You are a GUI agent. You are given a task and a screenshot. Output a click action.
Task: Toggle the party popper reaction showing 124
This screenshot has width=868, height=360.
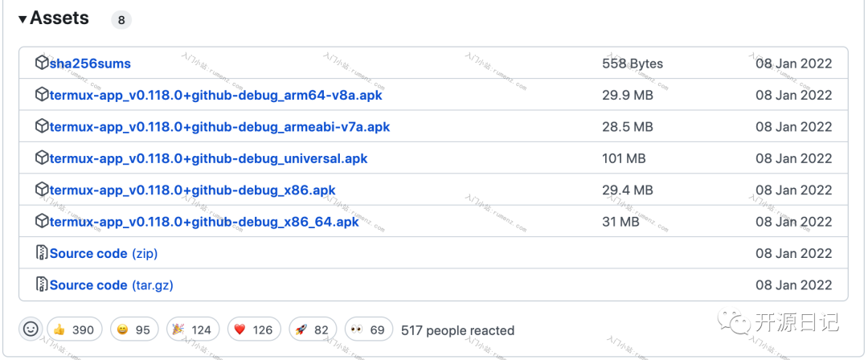tap(193, 329)
